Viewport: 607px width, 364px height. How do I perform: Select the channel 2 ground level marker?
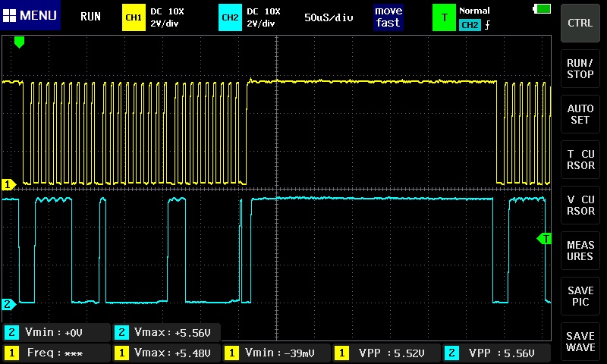point(8,304)
